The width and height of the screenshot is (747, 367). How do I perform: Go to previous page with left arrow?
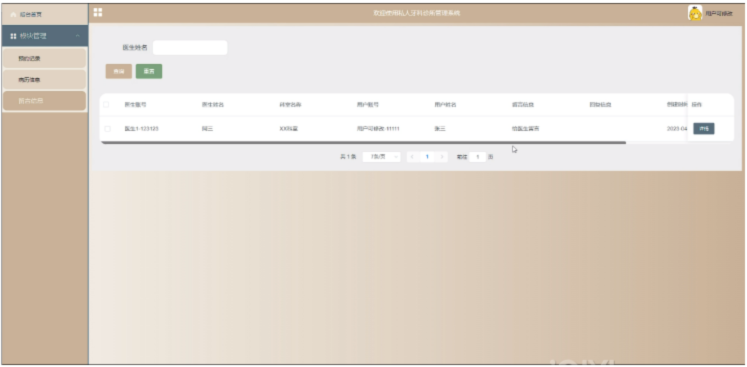(413, 157)
